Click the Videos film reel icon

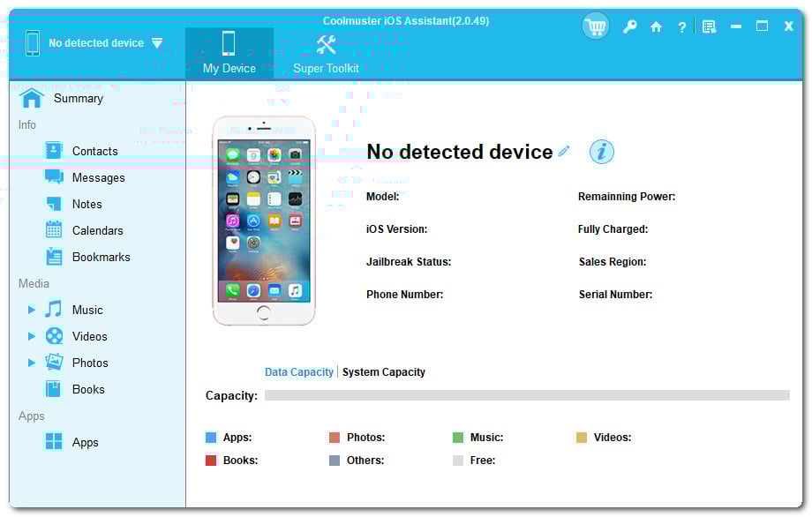pos(54,336)
